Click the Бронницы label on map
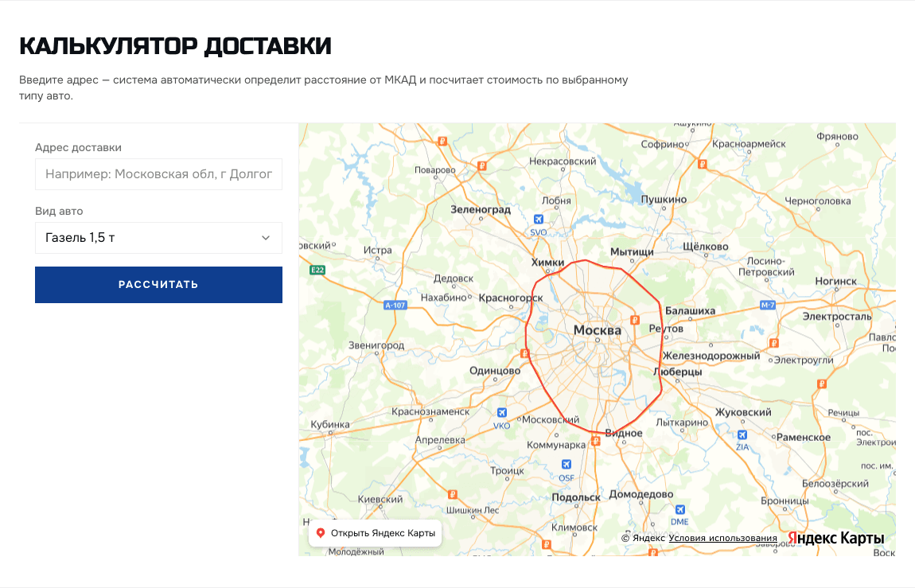915x588 pixels. click(x=785, y=500)
